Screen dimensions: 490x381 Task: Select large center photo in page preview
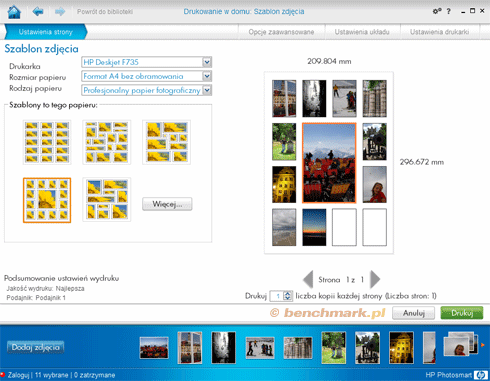[329, 163]
